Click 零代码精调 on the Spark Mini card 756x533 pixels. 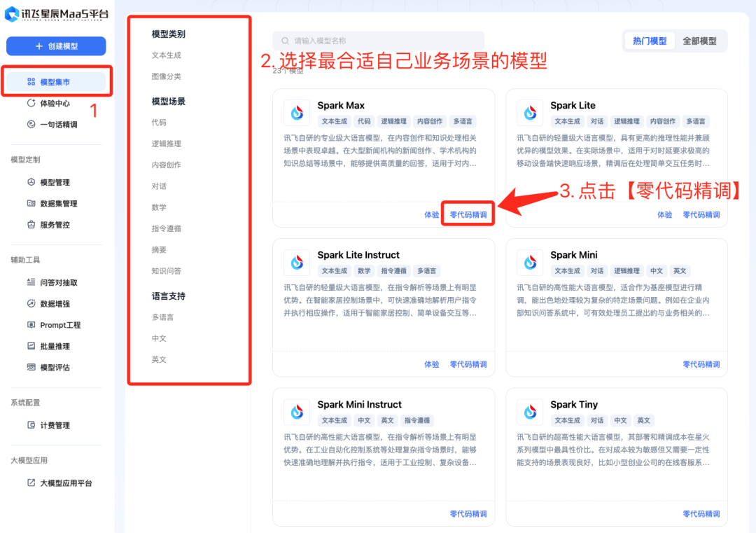(x=701, y=364)
